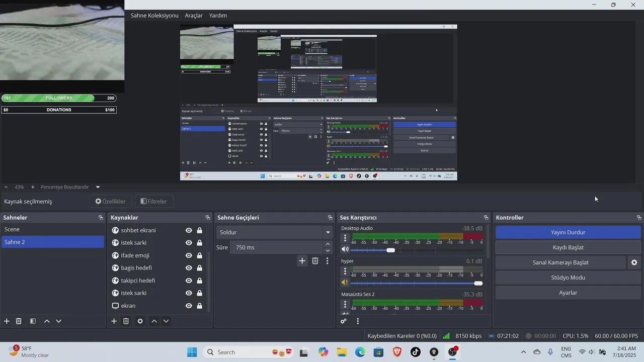Image resolution: width=644 pixels, height=362 pixels.
Task: Undock the Sahneler panel
Action: click(x=101, y=218)
